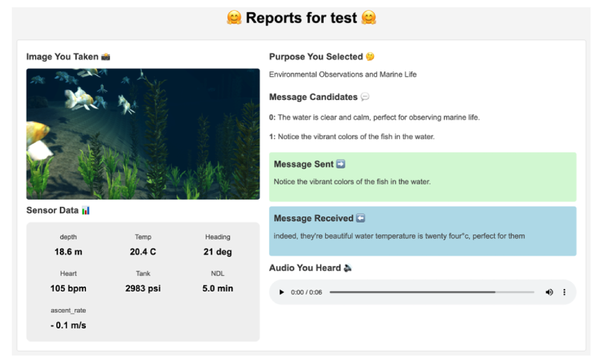Select message candidate 0 about clear water
This screenshot has width=603, height=364.
(374, 117)
